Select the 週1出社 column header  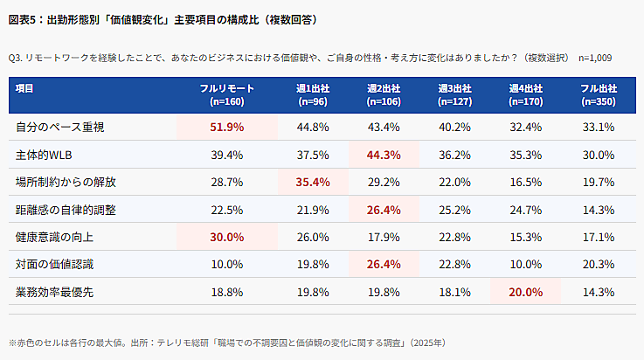[313, 94]
